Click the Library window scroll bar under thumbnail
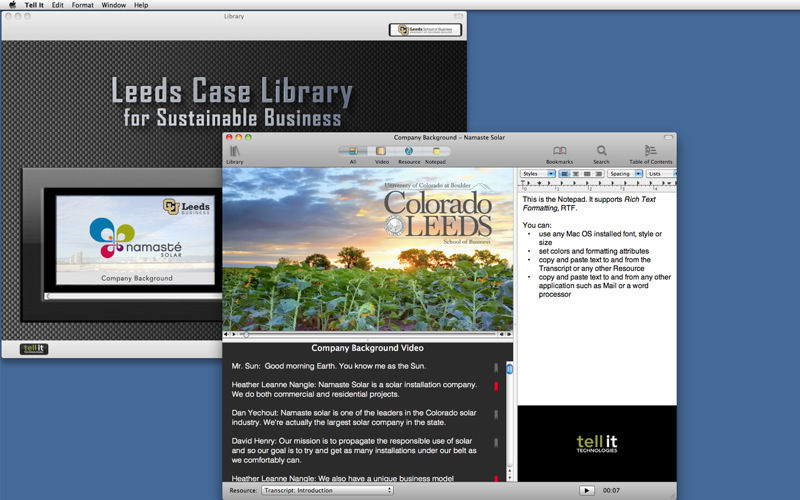Screen dimensions: 800x500 pyautogui.click(x=134, y=296)
